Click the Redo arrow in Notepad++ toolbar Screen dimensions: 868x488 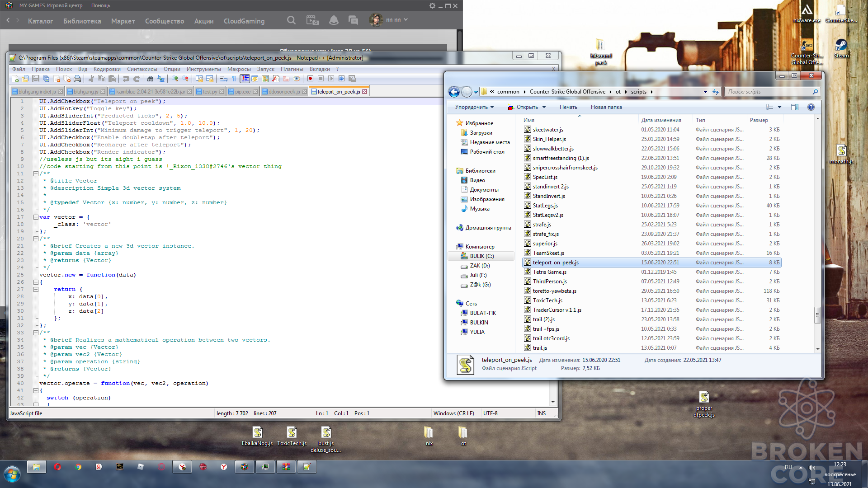tap(137, 79)
